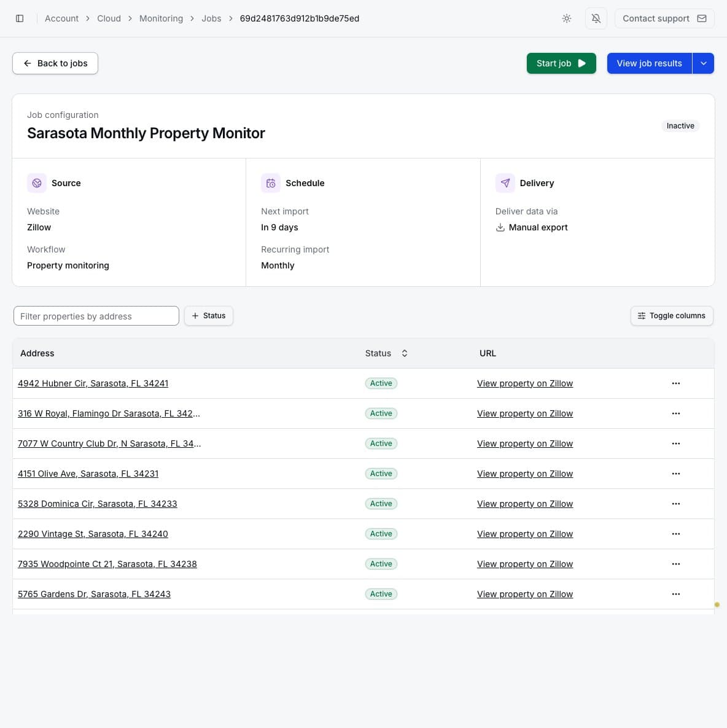The width and height of the screenshot is (727, 728).
Task: Click Active badge for 4942 Hubner Cir
Action: pos(381,383)
